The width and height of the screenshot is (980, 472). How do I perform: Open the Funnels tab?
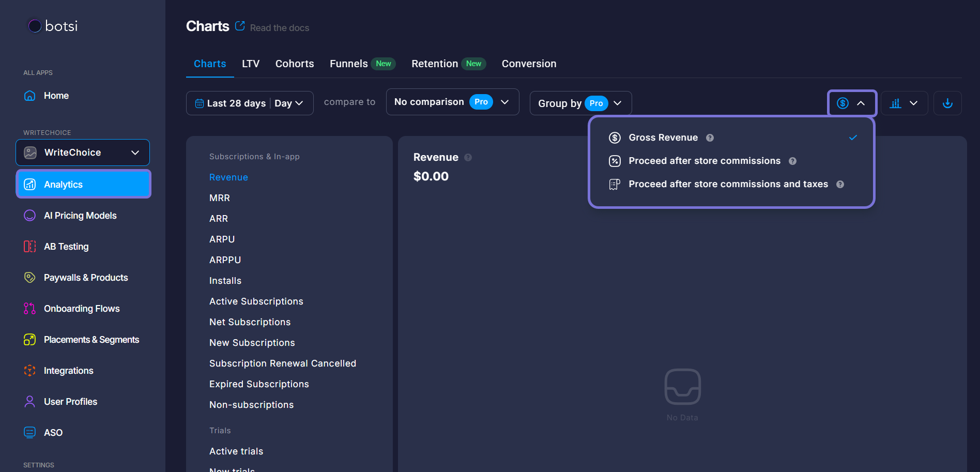pos(349,64)
